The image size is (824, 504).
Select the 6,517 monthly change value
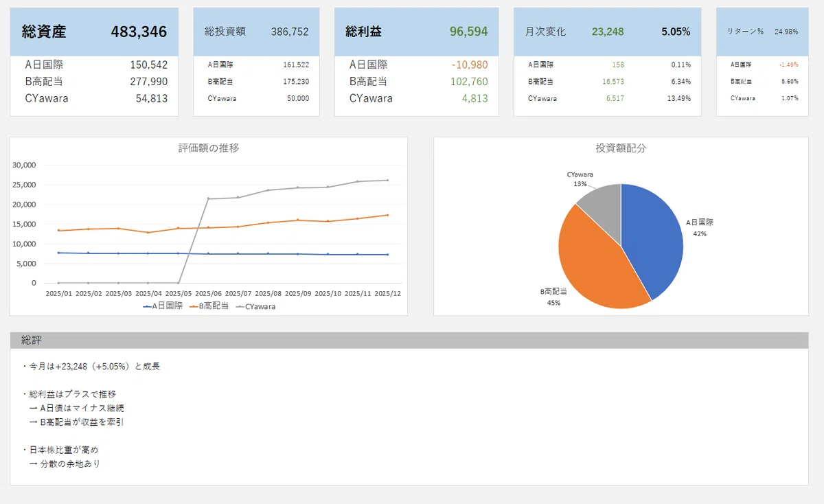615,98
